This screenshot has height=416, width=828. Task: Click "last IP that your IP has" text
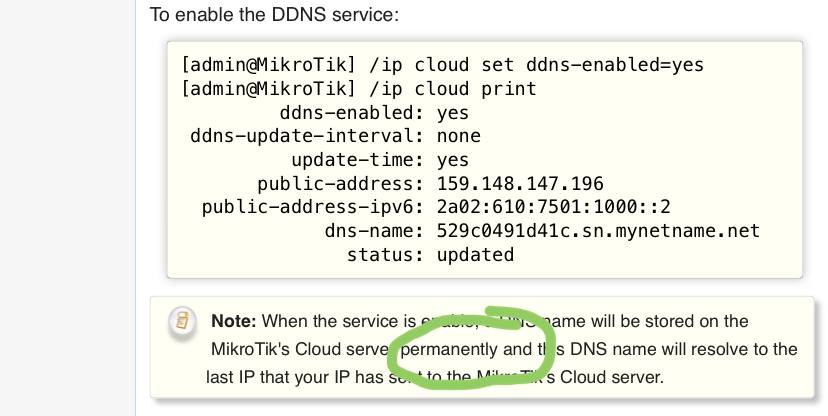coord(295,377)
